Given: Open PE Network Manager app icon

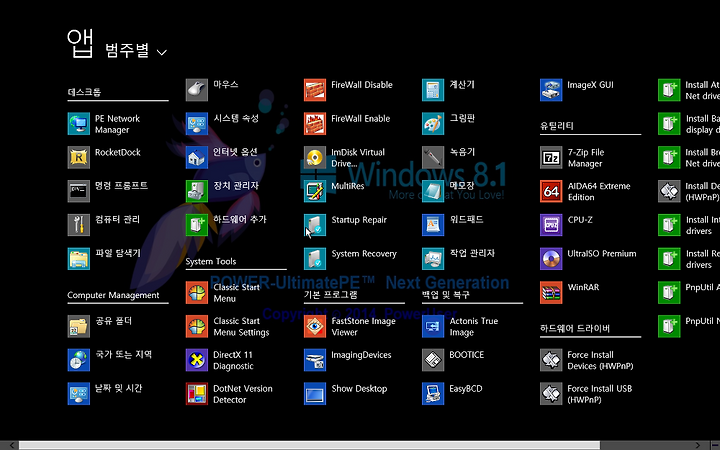Looking at the screenshot, I should (x=79, y=124).
